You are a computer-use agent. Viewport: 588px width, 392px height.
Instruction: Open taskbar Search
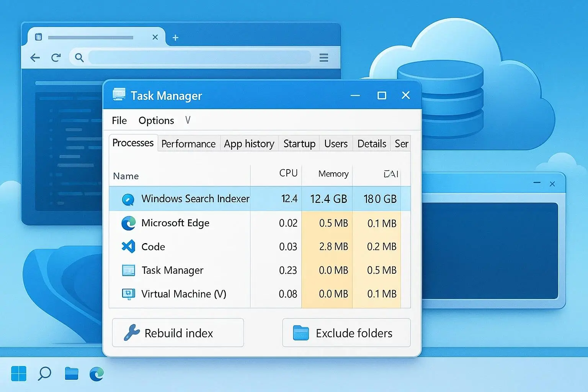pos(44,374)
